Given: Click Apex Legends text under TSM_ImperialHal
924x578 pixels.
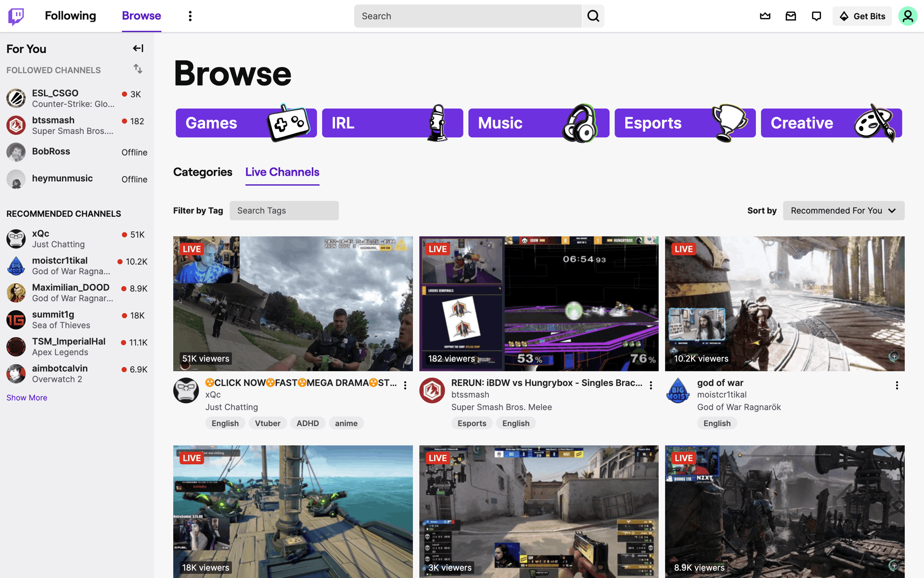Looking at the screenshot, I should (60, 353).
